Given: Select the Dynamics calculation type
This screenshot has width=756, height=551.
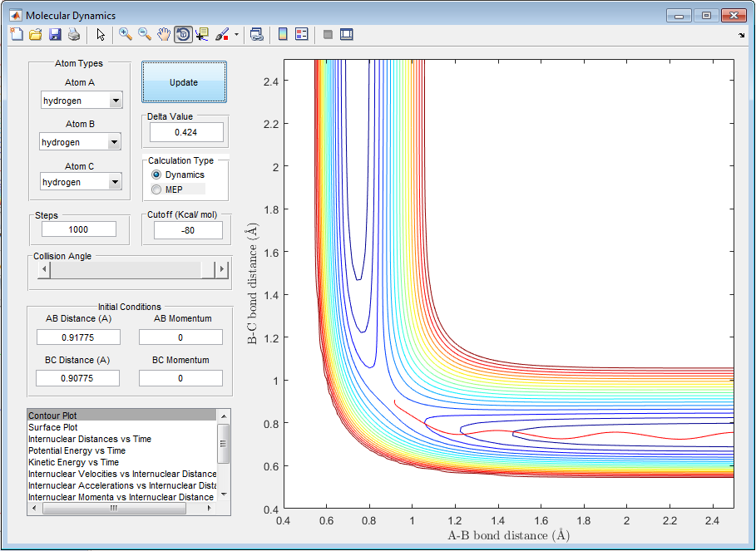Looking at the screenshot, I should (x=156, y=175).
